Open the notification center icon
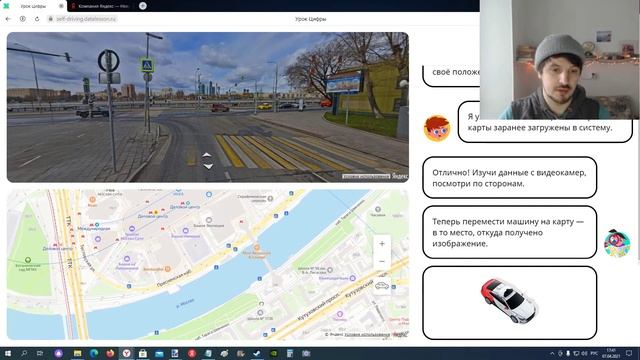The width and height of the screenshot is (640, 360). [629, 353]
